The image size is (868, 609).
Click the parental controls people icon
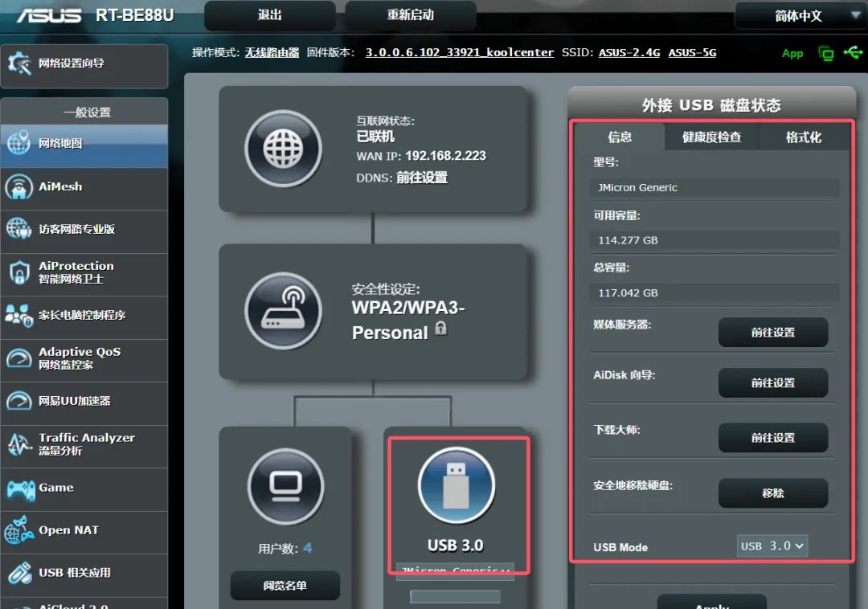pos(18,315)
